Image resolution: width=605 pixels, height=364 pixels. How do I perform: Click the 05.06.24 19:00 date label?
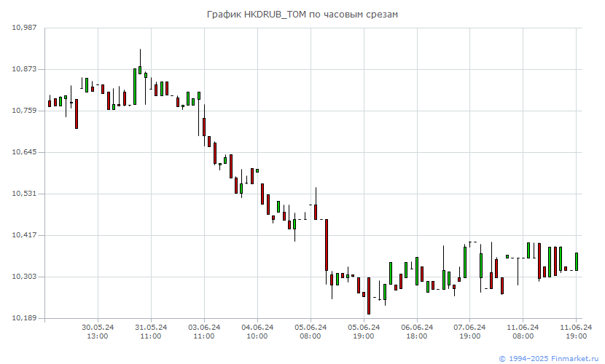pyautogui.click(x=364, y=332)
